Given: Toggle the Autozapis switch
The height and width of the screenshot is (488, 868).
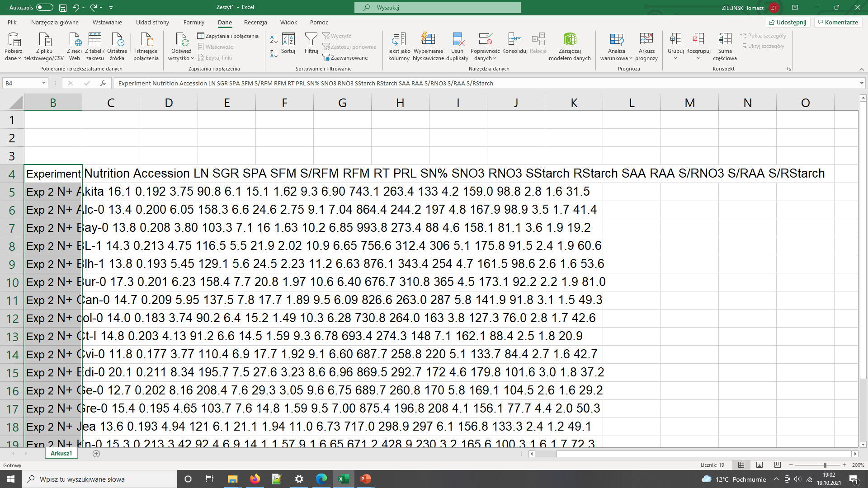Looking at the screenshot, I should 44,8.
